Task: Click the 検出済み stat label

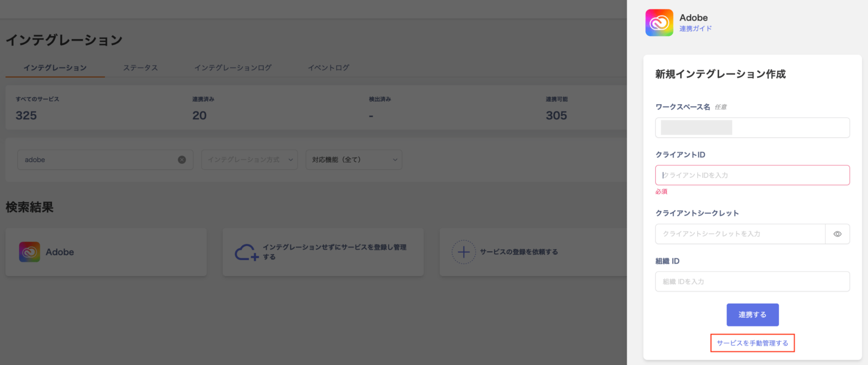Action: [x=380, y=99]
